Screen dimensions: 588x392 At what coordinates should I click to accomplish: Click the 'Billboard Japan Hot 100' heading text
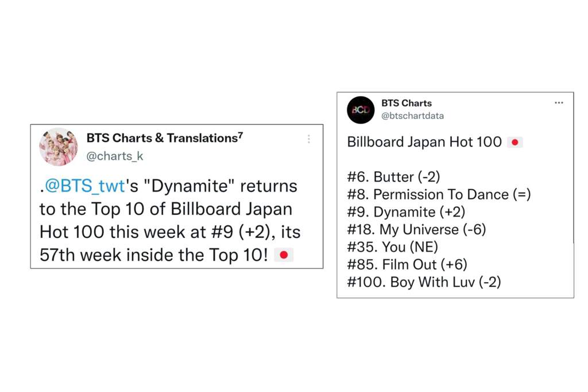424,142
